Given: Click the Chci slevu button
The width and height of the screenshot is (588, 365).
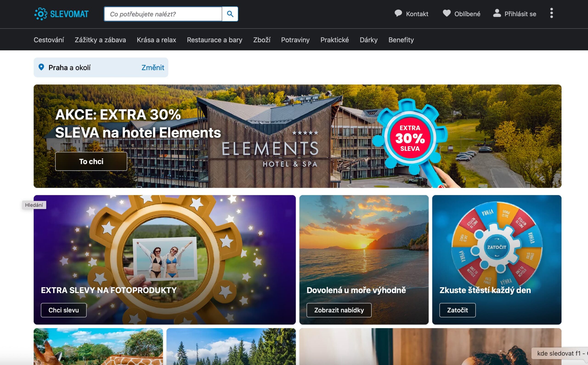Looking at the screenshot, I should click(64, 310).
